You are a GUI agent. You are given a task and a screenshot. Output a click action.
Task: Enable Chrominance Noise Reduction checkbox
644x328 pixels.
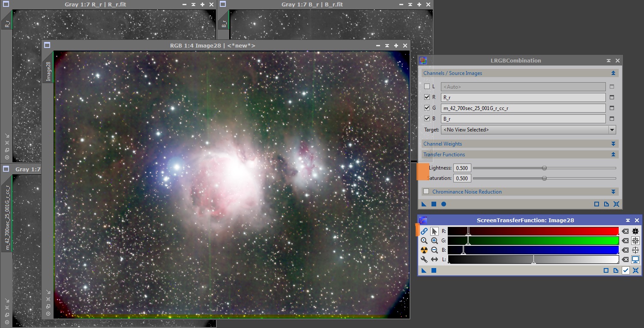tap(426, 191)
